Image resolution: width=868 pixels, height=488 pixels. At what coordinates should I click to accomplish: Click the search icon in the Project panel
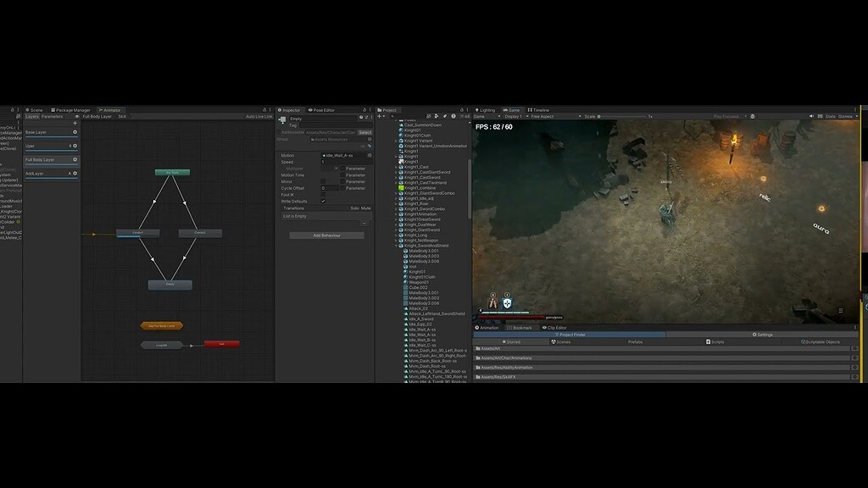pyautogui.click(x=392, y=115)
